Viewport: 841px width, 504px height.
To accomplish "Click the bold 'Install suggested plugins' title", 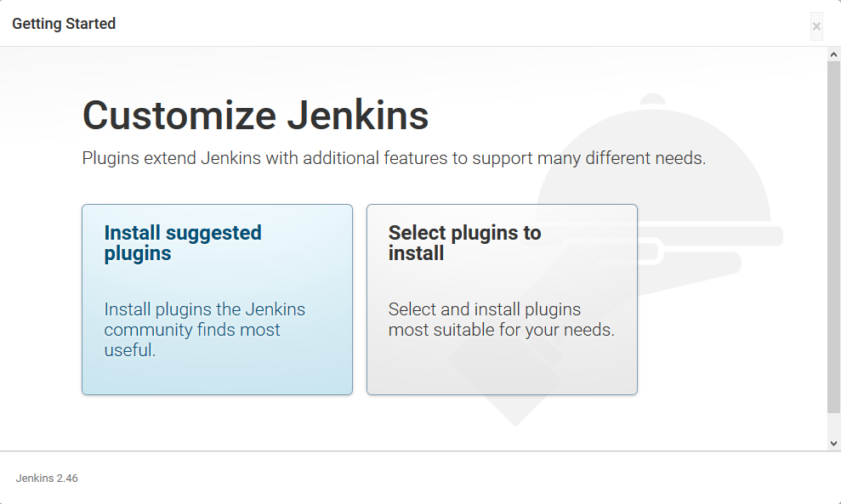I will (x=183, y=243).
